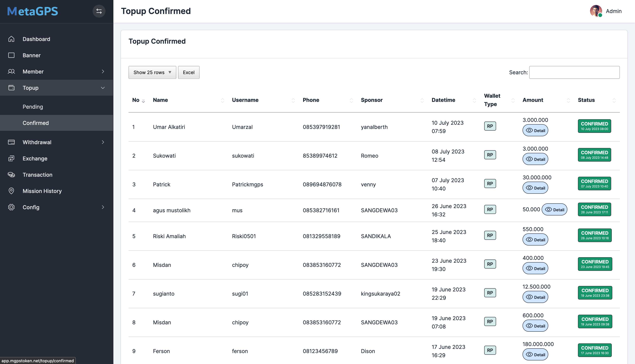
Task: Click CONFIRMED badge dated 07 July 2023 10:40
Action: click(595, 184)
